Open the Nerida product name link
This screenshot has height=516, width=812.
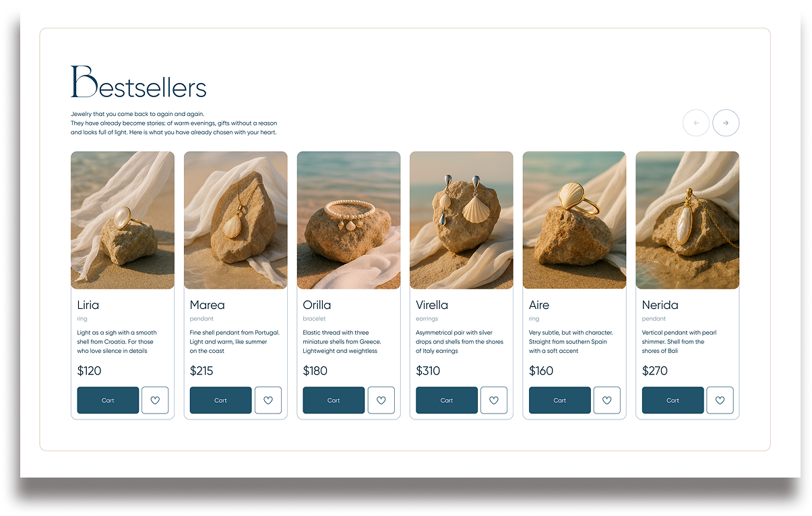click(659, 305)
